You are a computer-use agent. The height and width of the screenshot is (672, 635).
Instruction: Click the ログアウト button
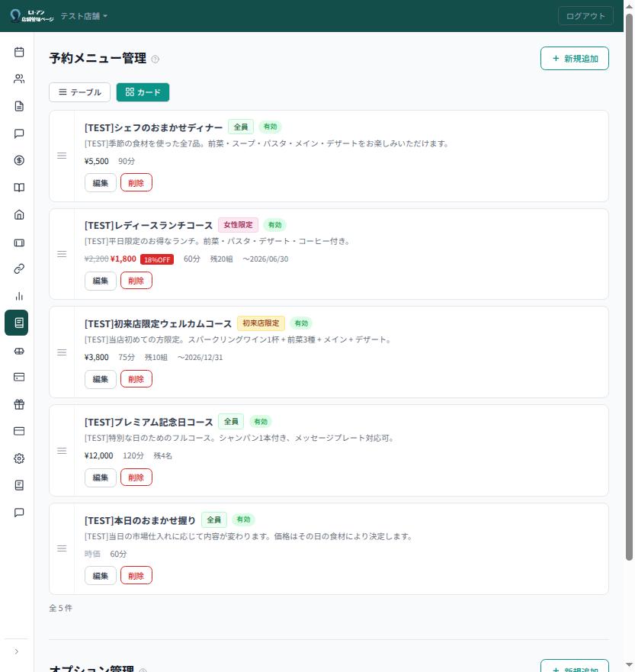(x=585, y=16)
